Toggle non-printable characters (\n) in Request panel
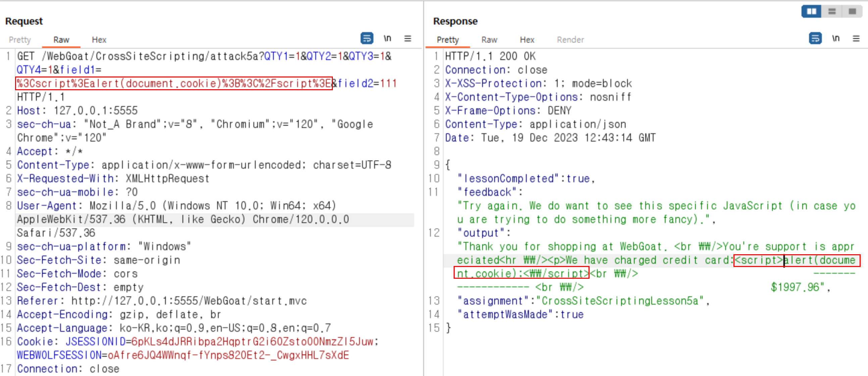Screen dimensions: 868x376 tap(387, 39)
